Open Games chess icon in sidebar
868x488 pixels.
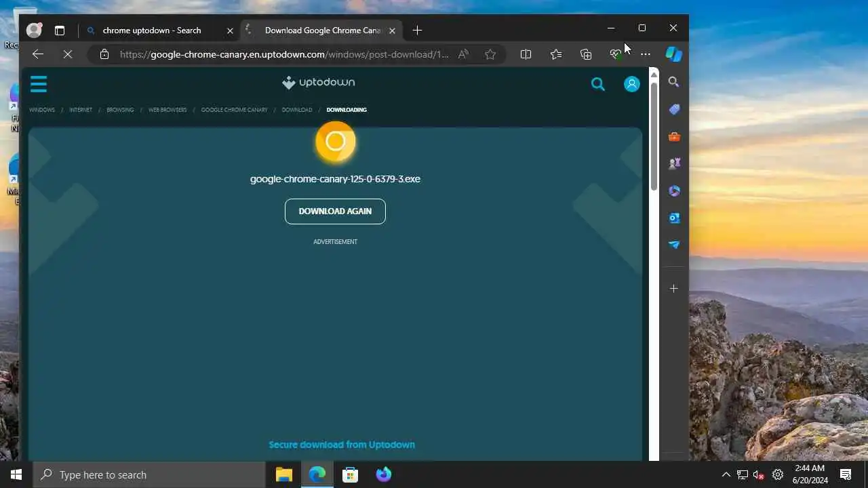click(673, 163)
